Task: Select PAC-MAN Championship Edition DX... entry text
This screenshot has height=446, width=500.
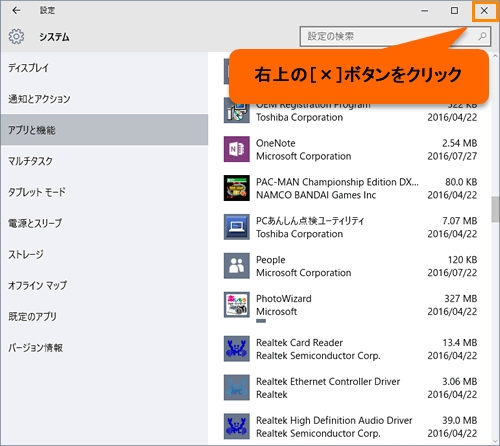Action: pos(337,182)
